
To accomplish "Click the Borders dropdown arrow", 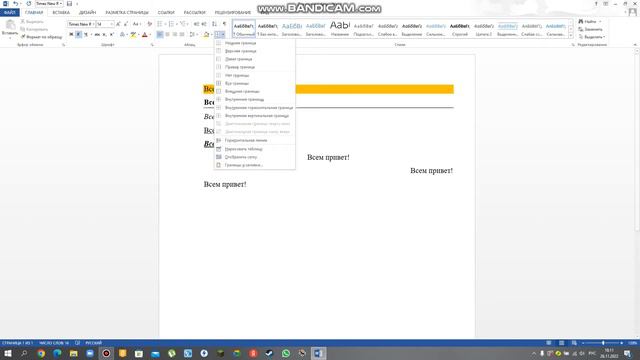I will (x=223, y=35).
